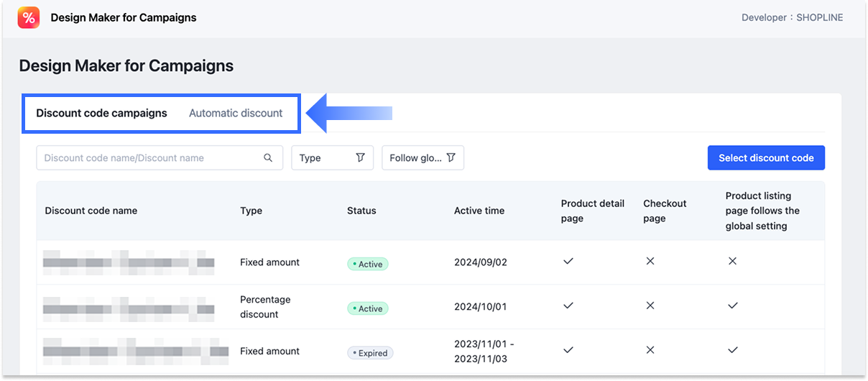
Task: Click Checkout page X mark for 2024/09/02 row
Action: pos(650,262)
